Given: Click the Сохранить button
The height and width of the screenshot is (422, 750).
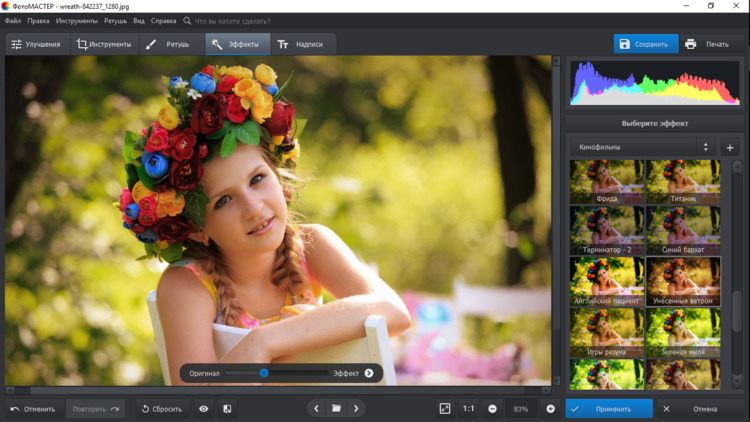Looking at the screenshot, I should pyautogui.click(x=645, y=44).
